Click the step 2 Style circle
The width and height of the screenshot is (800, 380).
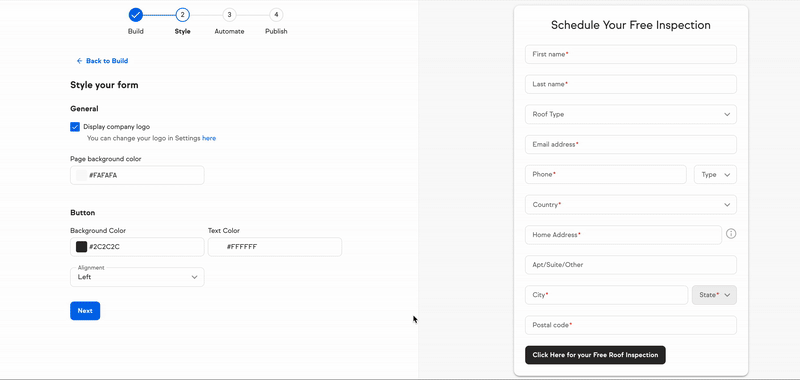click(x=182, y=15)
